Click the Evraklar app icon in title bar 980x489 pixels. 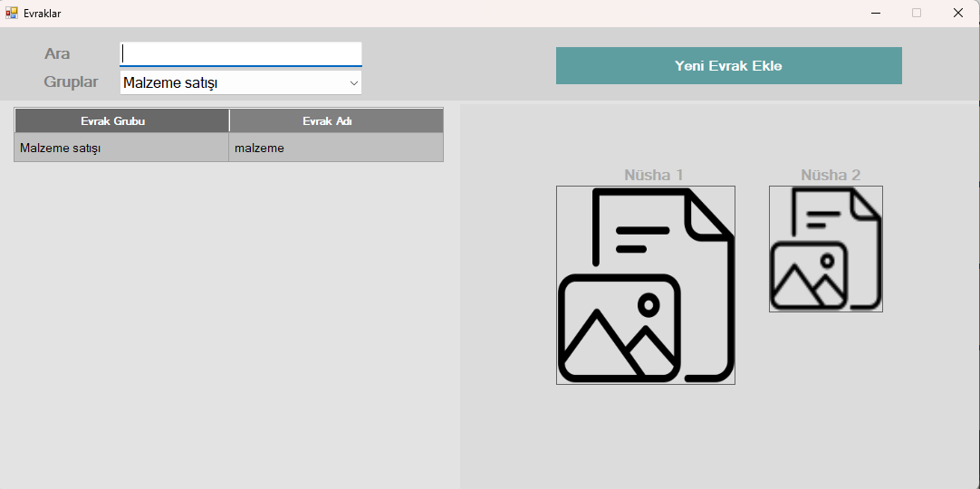tap(12, 13)
